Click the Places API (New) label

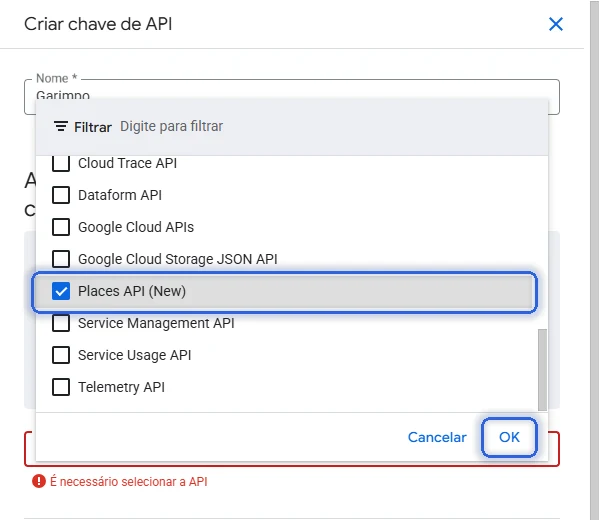click(132, 291)
